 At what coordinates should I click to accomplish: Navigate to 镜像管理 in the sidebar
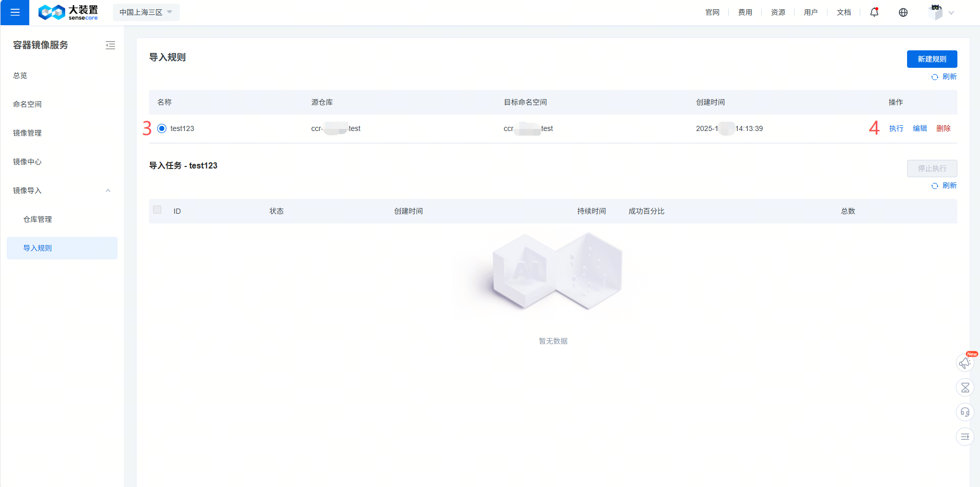click(x=27, y=133)
